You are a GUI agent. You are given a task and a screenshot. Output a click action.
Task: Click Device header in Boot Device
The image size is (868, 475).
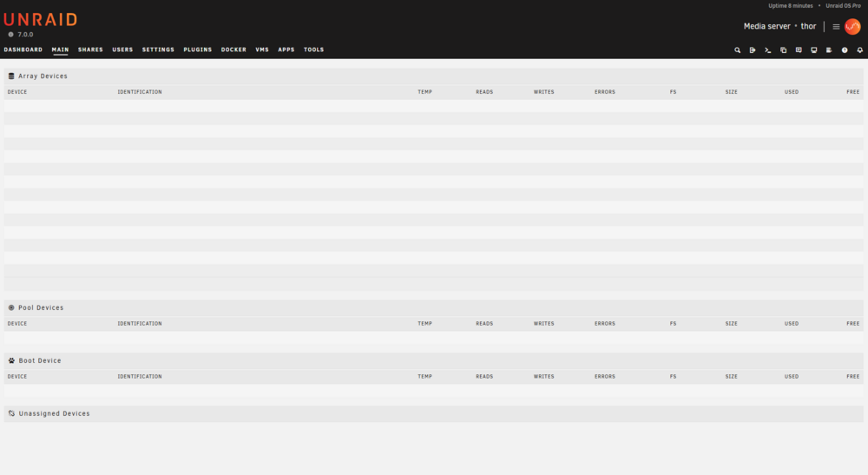pyautogui.click(x=17, y=377)
